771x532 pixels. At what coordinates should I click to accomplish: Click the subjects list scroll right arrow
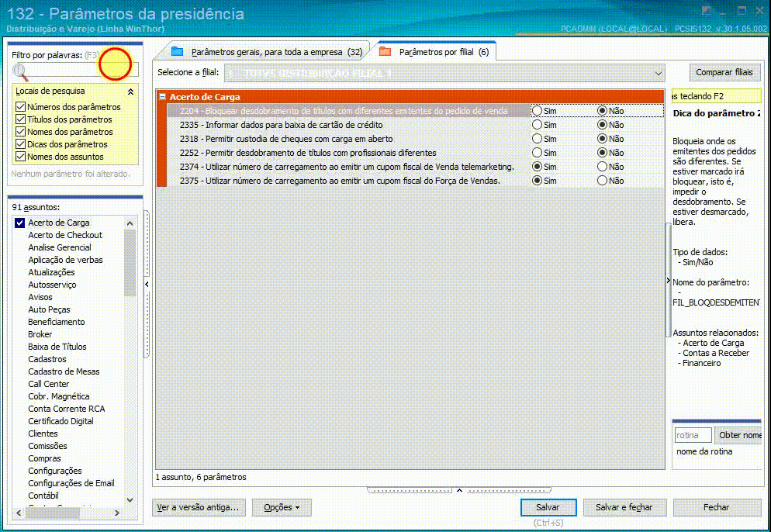click(x=117, y=513)
